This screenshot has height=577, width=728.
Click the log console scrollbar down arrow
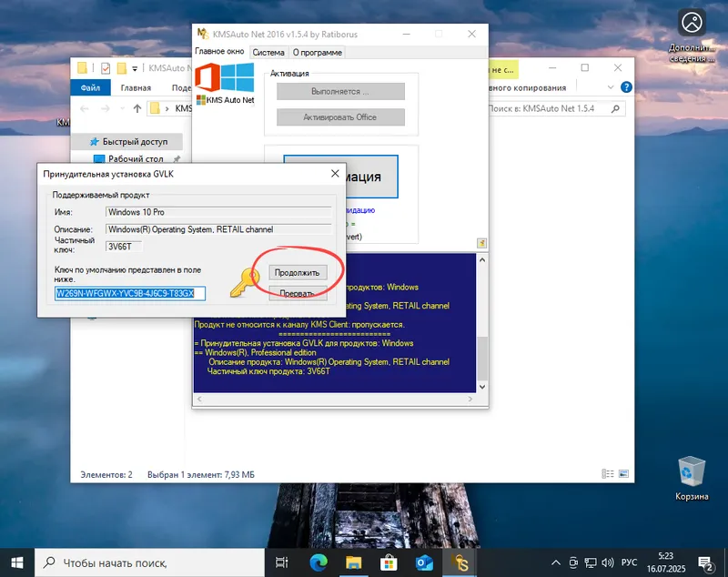482,386
